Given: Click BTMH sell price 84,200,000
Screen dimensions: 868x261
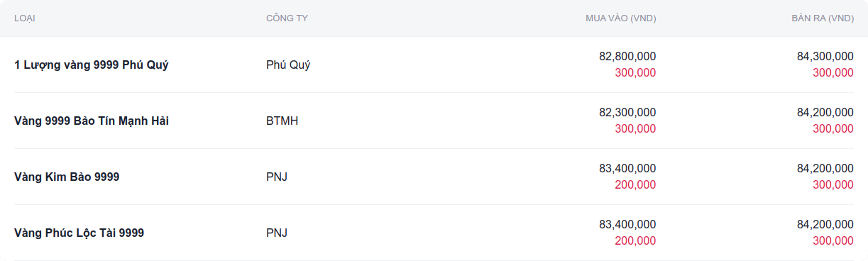Looking at the screenshot, I should (825, 112).
